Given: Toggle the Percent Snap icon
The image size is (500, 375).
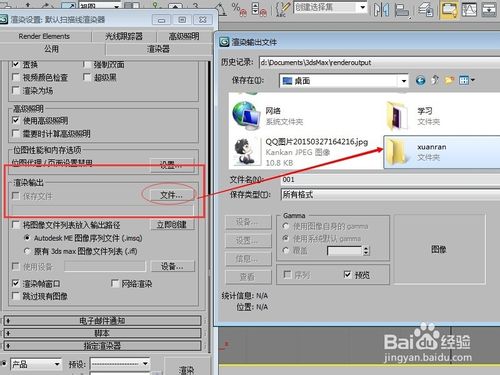Looking at the screenshot, I should coord(239,9).
